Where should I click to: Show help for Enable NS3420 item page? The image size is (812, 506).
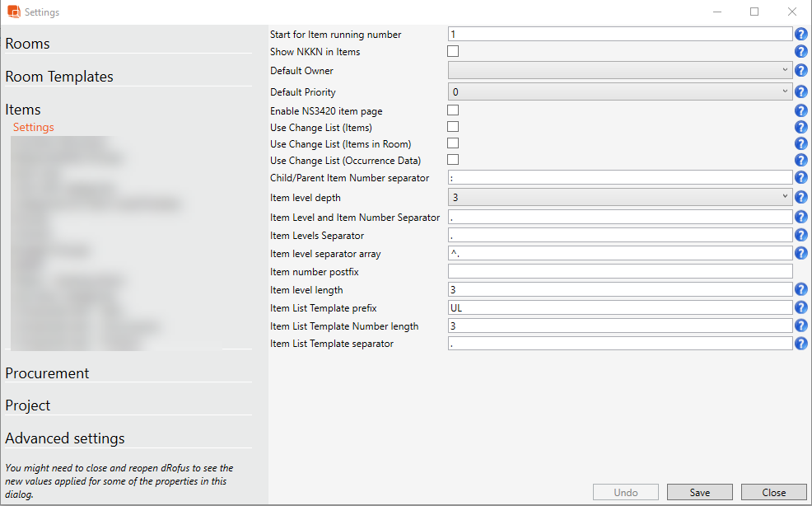801,110
